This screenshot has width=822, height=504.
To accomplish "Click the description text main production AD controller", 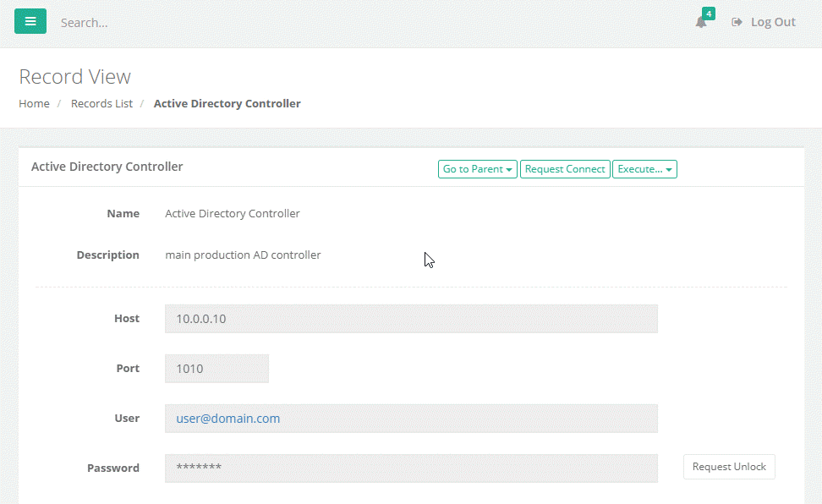I will pyautogui.click(x=243, y=255).
